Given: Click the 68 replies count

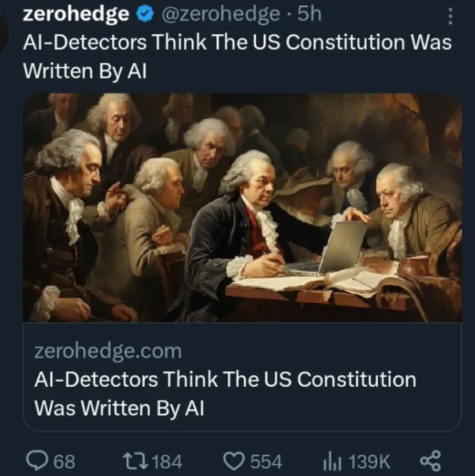Looking at the screenshot, I should (64, 462).
